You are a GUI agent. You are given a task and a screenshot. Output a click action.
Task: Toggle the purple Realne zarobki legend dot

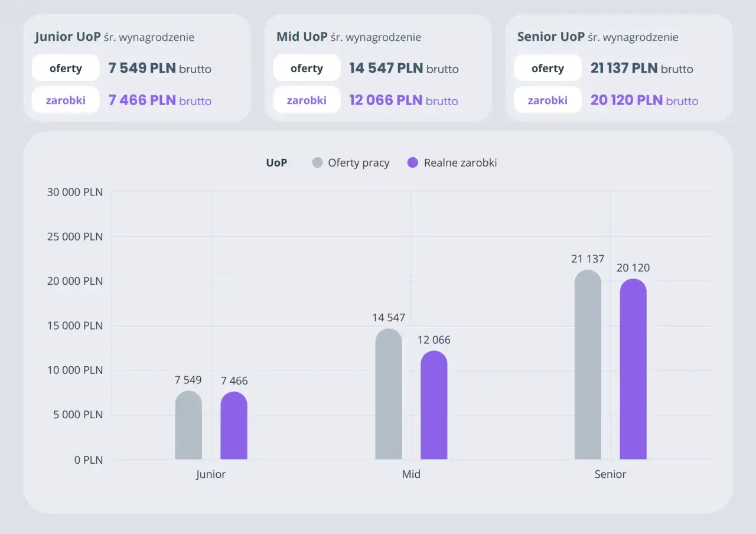413,163
